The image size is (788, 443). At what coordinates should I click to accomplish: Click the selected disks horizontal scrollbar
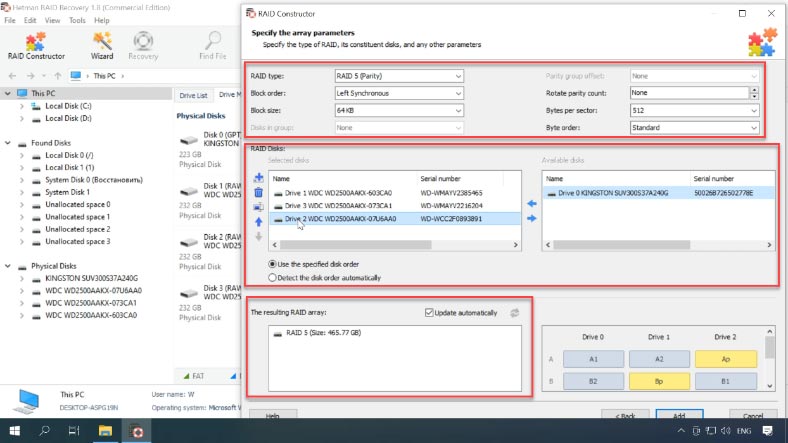click(x=355, y=245)
